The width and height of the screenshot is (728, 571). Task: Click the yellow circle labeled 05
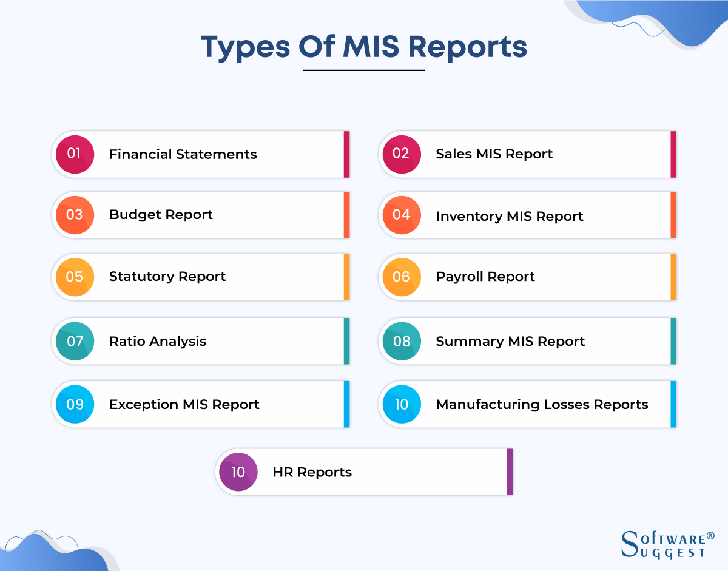pos(74,277)
